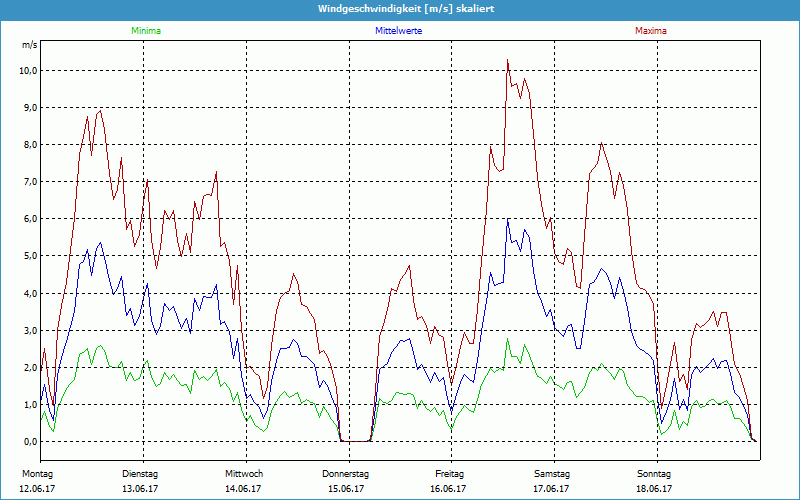Click the Montag label on time axis
800x500 pixels.
pos(35,474)
